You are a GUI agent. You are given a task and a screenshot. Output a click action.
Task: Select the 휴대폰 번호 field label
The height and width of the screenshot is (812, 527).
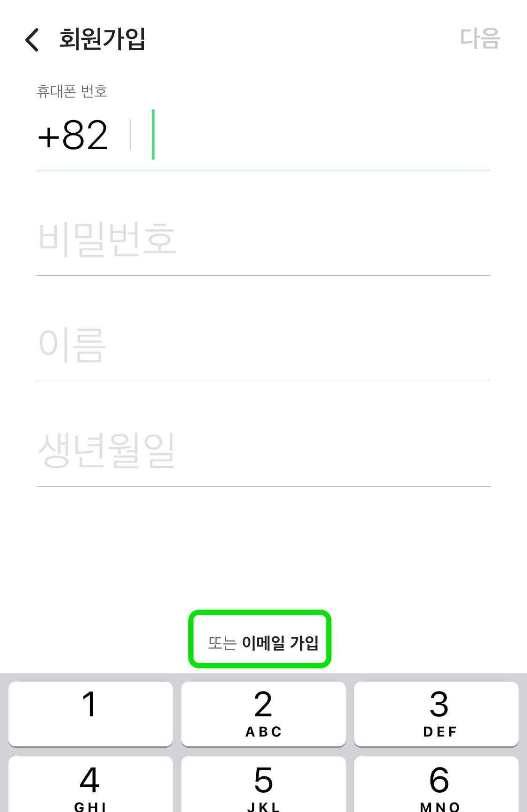click(x=72, y=92)
